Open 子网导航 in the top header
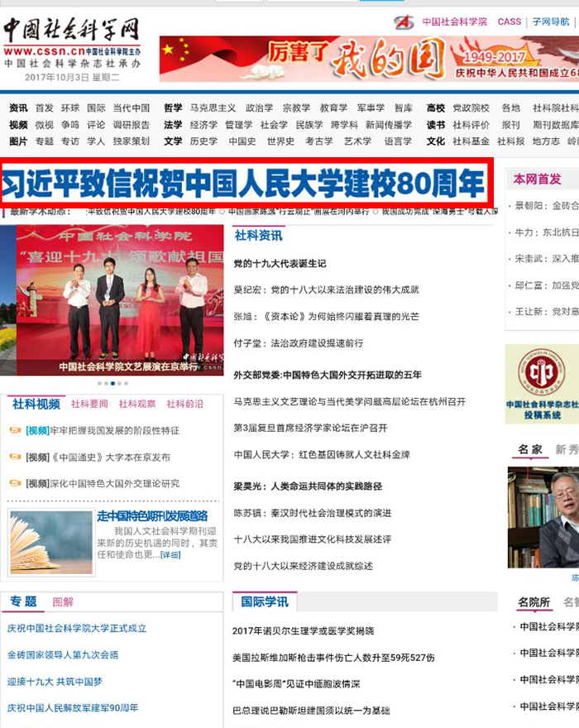The width and height of the screenshot is (579, 728). [551, 22]
